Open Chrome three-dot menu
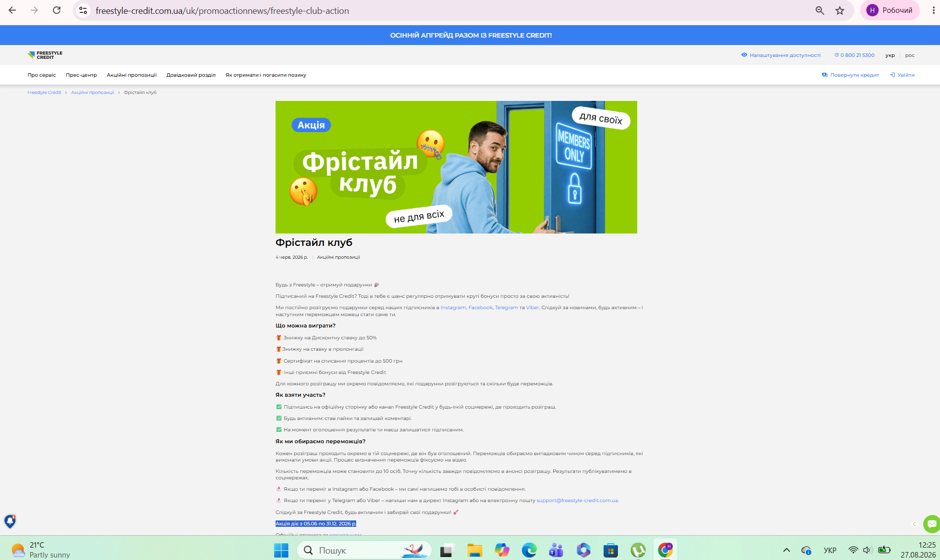This screenshot has width=940, height=560. [933, 10]
